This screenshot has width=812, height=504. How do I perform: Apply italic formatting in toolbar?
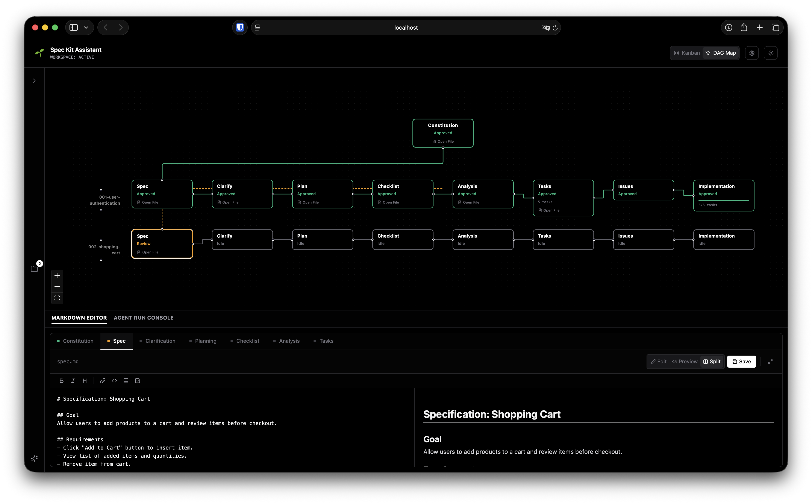coord(73,381)
